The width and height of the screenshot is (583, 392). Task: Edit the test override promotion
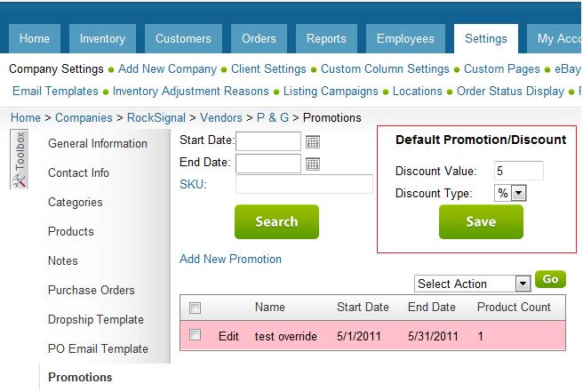228,336
